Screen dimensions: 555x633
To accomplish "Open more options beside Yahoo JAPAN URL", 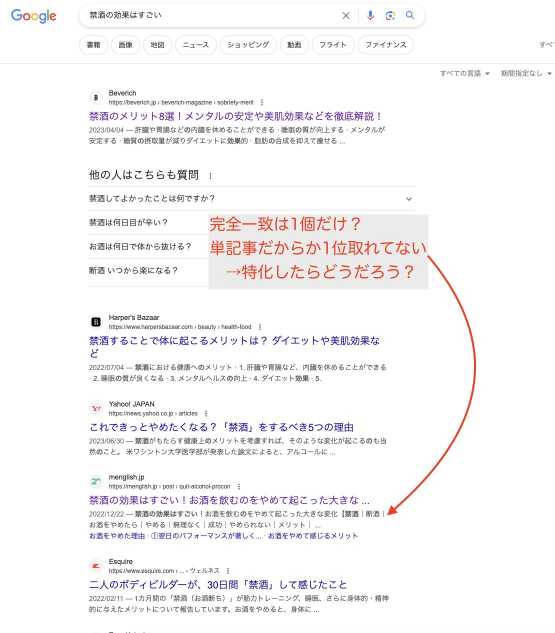I will tap(206, 413).
